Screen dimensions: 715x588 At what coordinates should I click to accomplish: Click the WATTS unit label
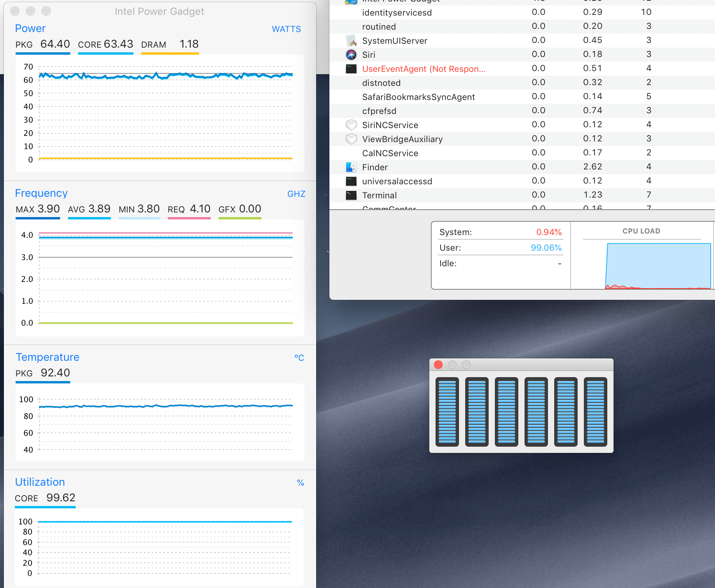[286, 29]
